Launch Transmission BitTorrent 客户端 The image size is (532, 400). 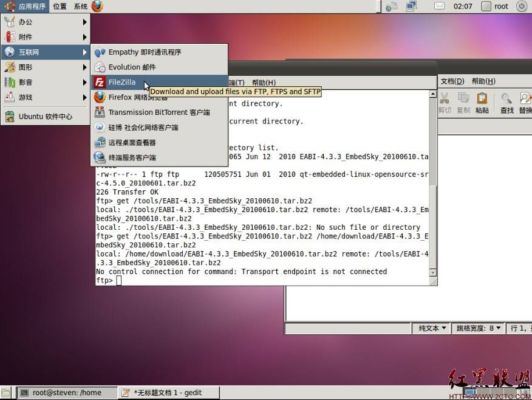[160, 112]
